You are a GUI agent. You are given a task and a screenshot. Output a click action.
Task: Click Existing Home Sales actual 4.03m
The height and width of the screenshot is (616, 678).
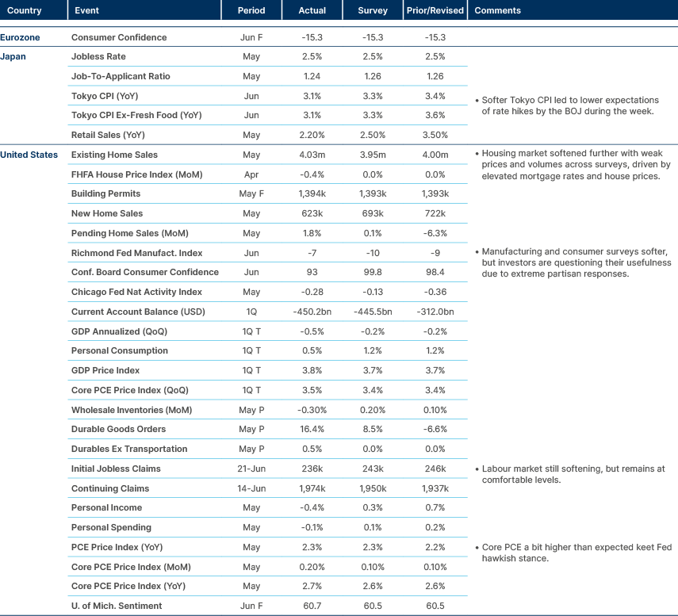pos(312,155)
